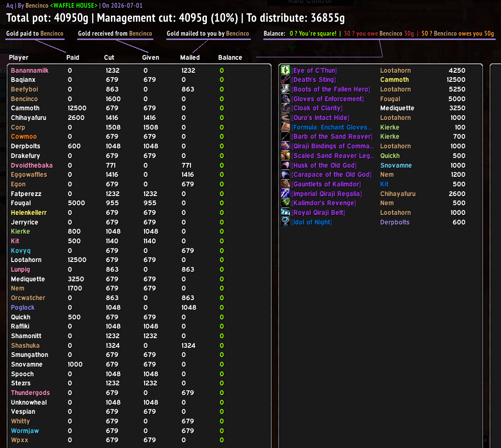Image resolution: width=501 pixels, height=448 pixels.
Task: Select the Wpxx player name
Action: click(x=19, y=440)
